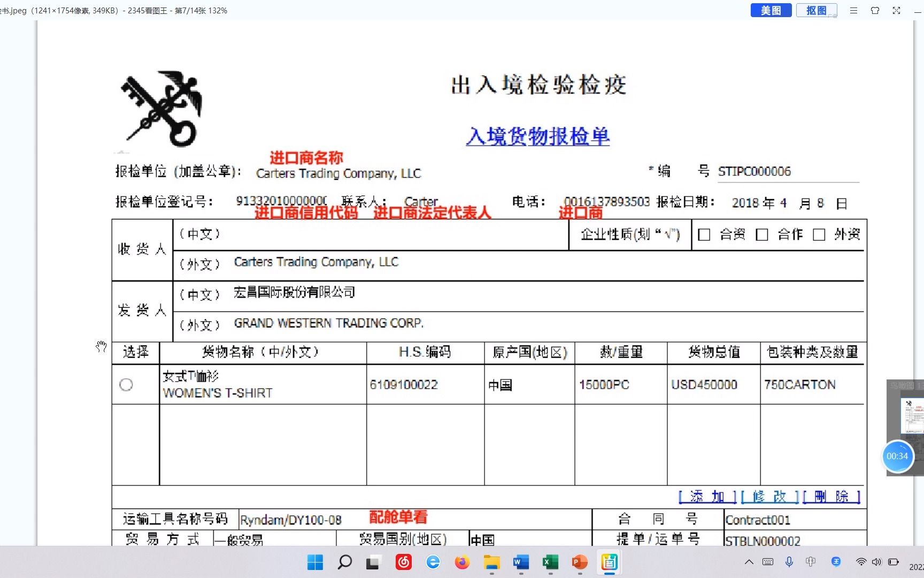The image size is (924, 578).
Task: Enter fullscreen via the arrows icon
Action: pyautogui.click(x=896, y=11)
